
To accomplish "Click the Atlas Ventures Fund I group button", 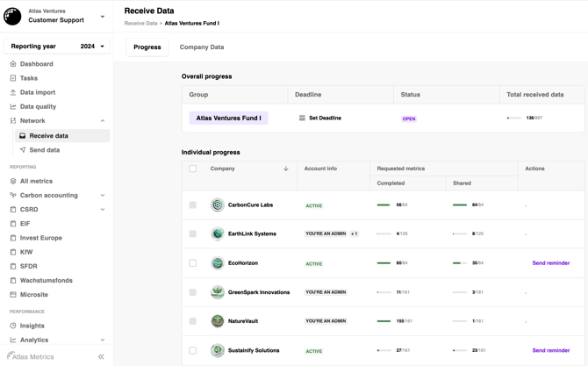I will point(228,118).
